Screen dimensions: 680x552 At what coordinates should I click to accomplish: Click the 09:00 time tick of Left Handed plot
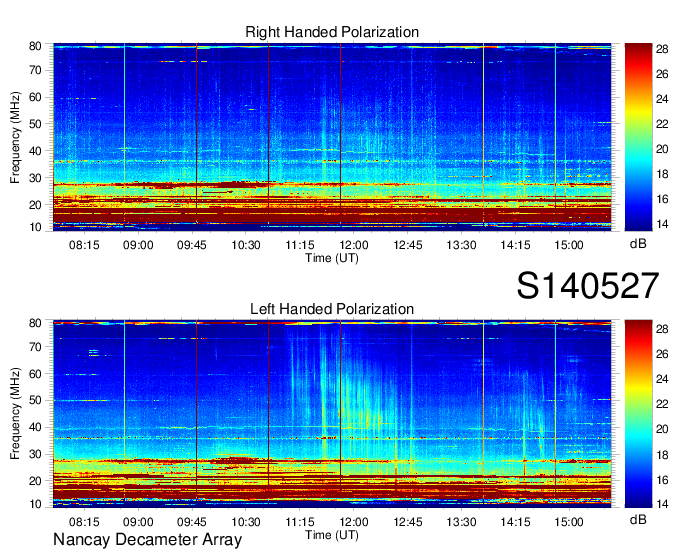pyautogui.click(x=138, y=522)
